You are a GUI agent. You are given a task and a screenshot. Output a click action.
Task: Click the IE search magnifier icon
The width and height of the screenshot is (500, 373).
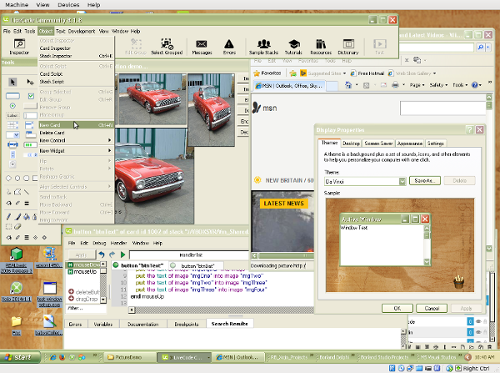pyautogui.click(x=480, y=48)
